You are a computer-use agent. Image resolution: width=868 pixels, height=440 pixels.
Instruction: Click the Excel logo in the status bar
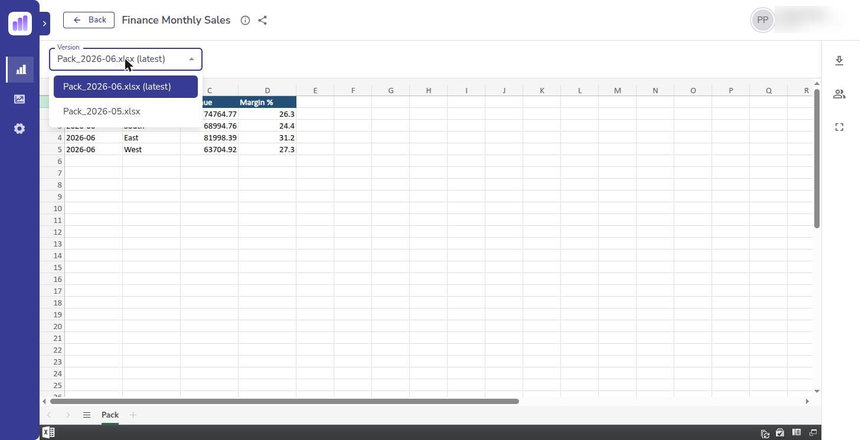tap(48, 432)
